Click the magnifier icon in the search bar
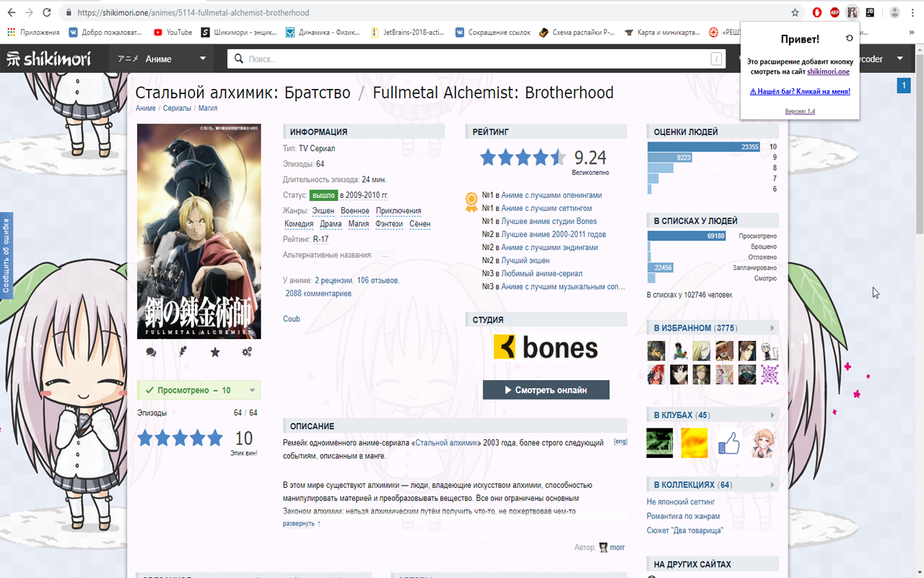 [238, 59]
